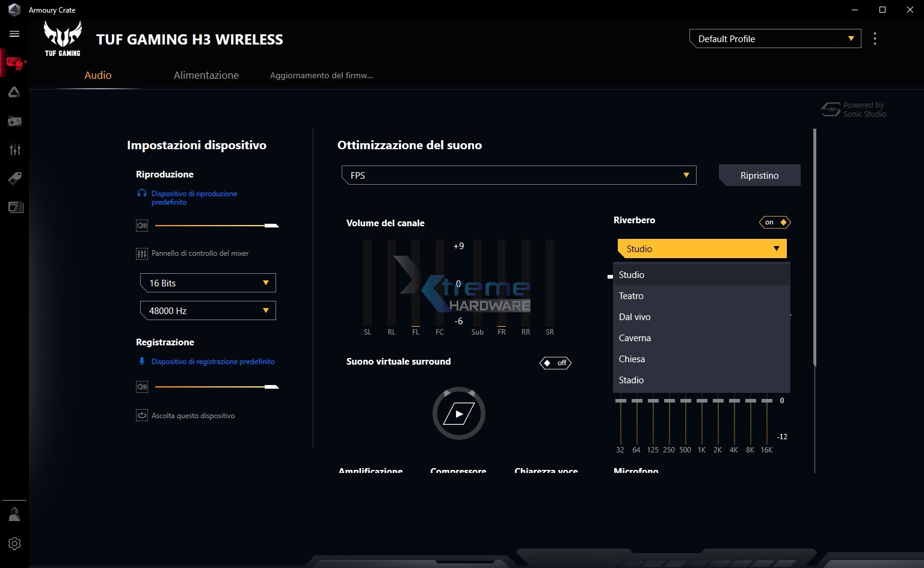Open the 48000 Hz sample rate dropdown
The height and width of the screenshot is (568, 924).
click(x=208, y=310)
